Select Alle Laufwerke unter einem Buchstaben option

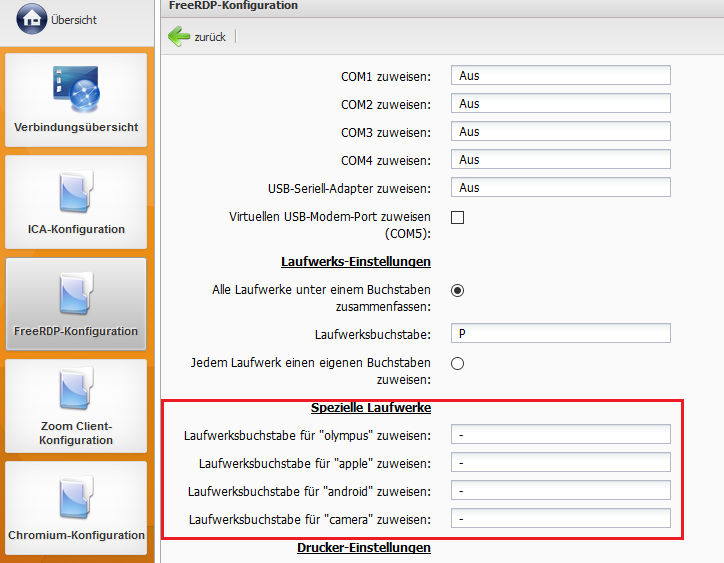point(458,291)
